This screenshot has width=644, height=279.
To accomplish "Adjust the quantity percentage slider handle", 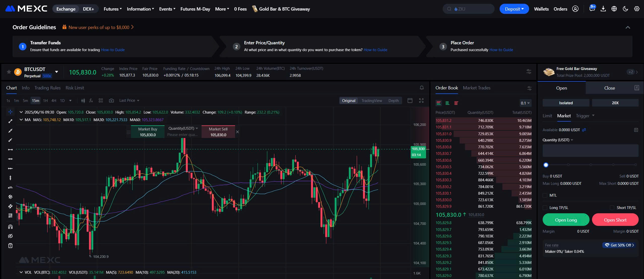I will click(x=546, y=165).
